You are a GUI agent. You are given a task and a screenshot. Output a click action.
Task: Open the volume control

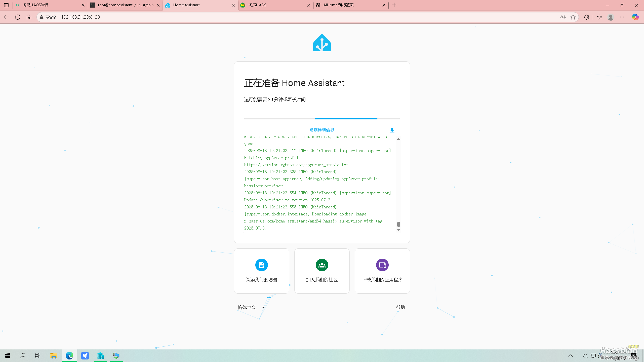click(585, 356)
